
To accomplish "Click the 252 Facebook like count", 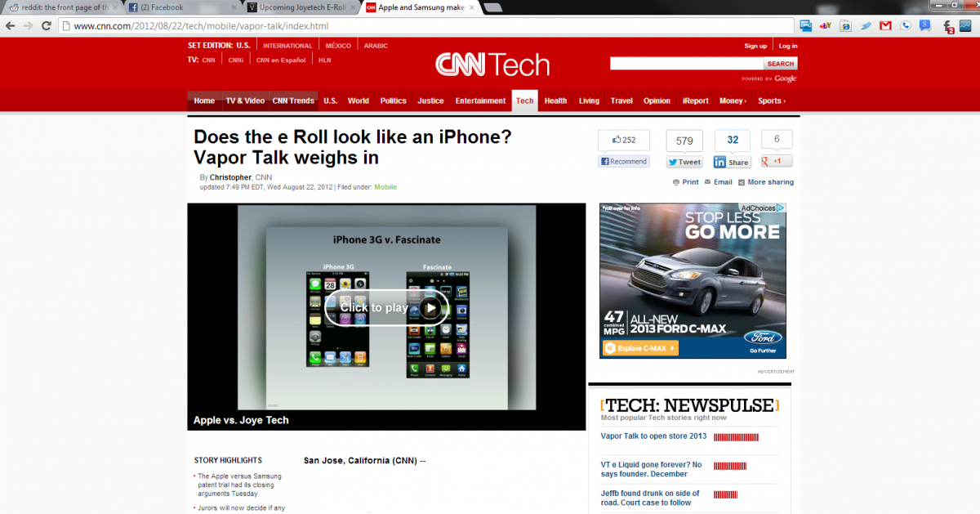I will tap(624, 141).
